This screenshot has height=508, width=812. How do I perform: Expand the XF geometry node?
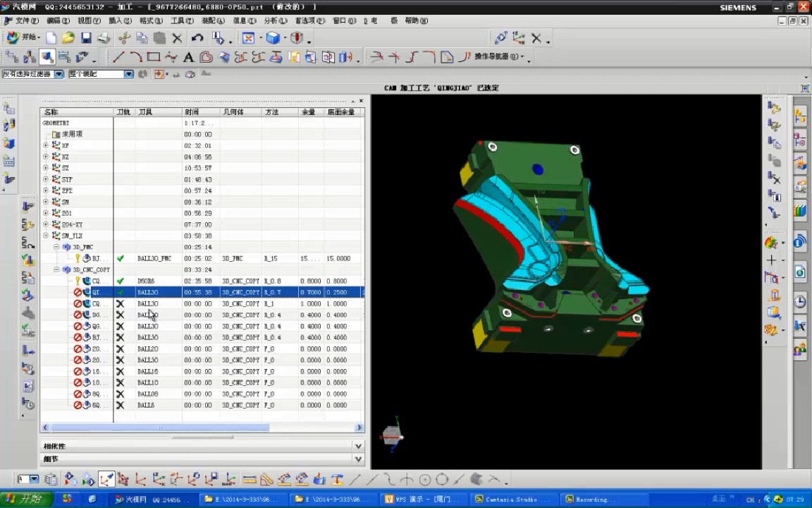(46, 145)
